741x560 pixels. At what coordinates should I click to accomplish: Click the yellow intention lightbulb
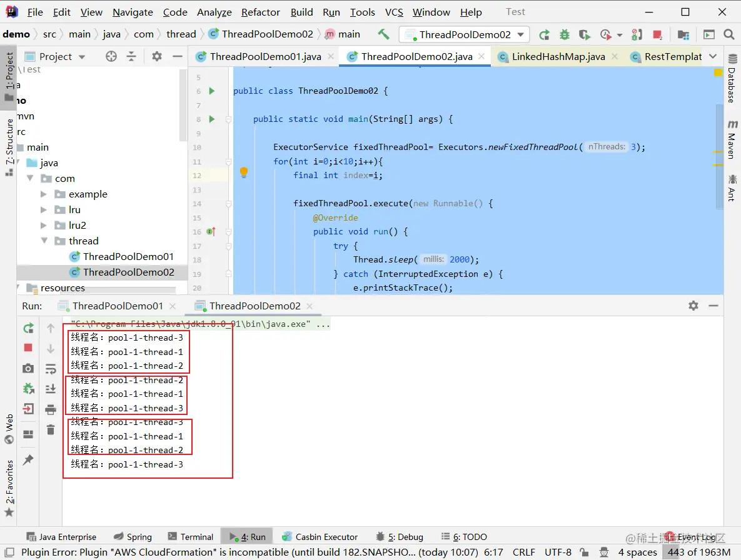(244, 172)
